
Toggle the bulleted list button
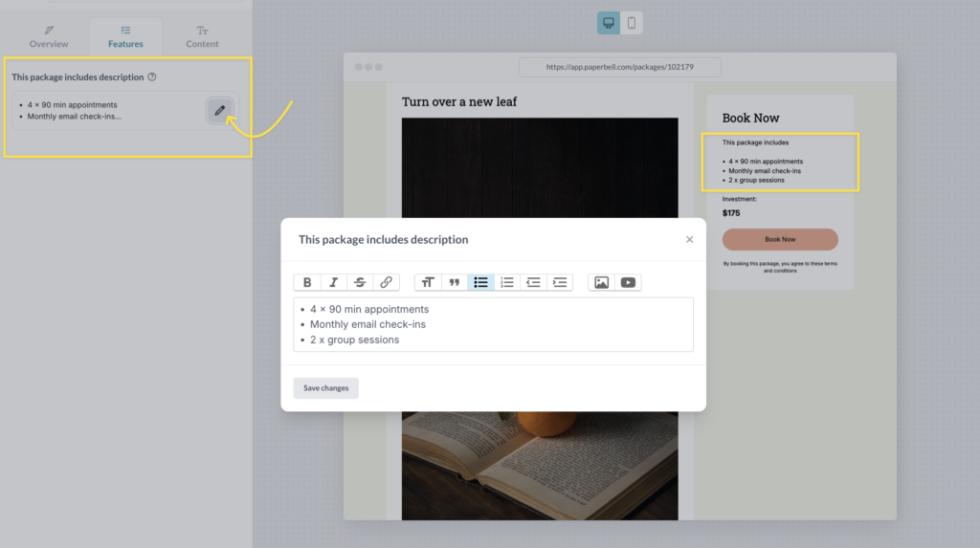click(x=481, y=282)
